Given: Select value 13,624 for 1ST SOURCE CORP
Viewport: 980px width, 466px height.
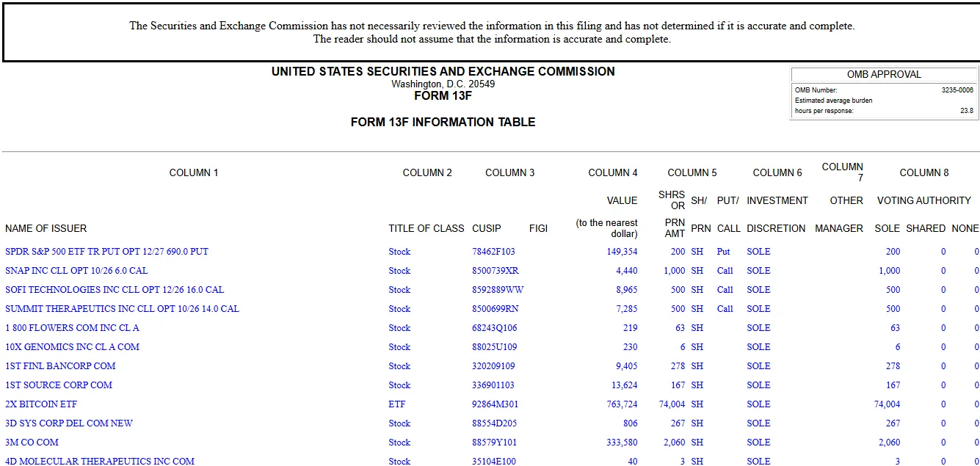Looking at the screenshot, I should 625,385.
